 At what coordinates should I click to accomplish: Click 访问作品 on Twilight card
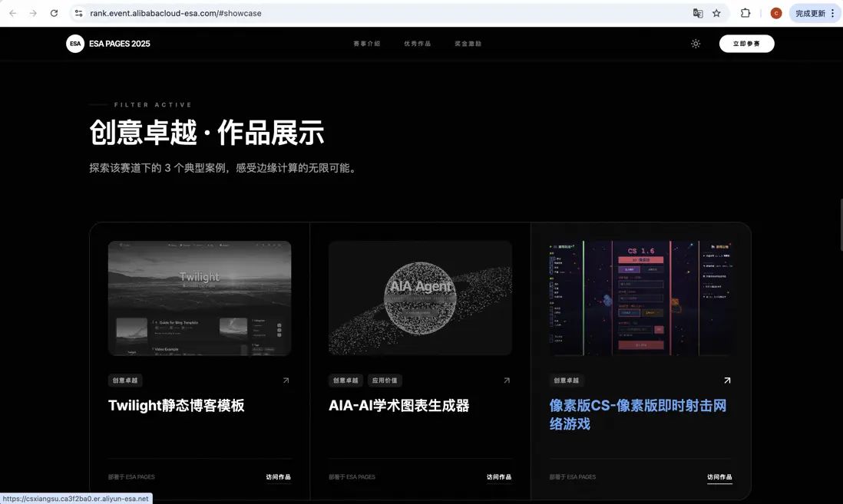[x=278, y=477]
